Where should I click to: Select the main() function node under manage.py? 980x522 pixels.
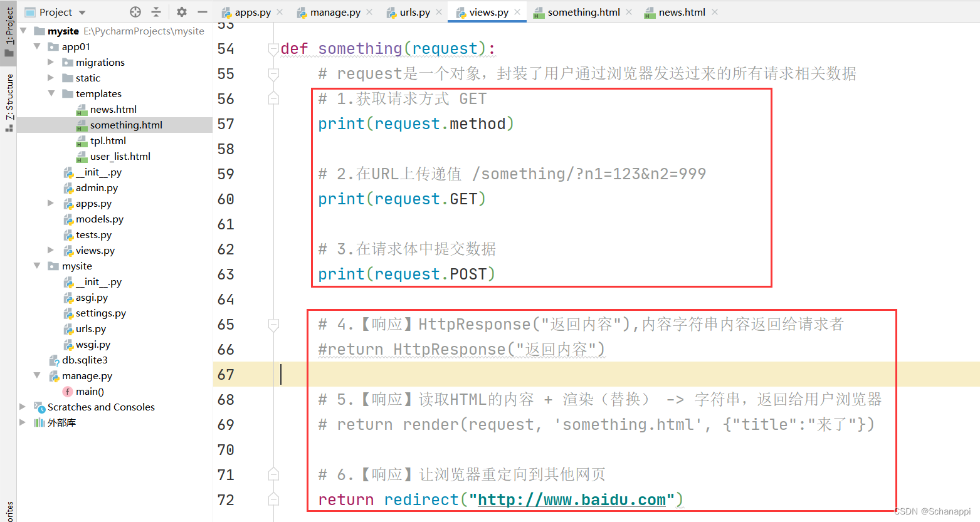pos(90,391)
